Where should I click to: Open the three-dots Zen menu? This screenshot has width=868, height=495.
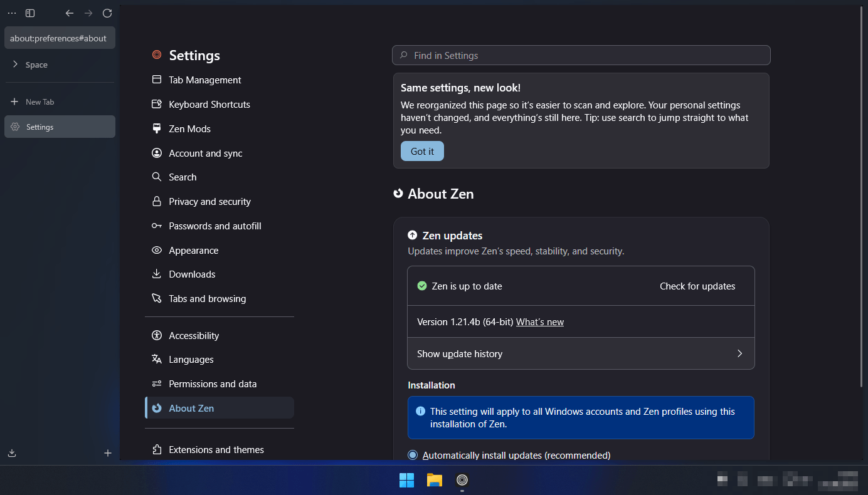coord(12,13)
